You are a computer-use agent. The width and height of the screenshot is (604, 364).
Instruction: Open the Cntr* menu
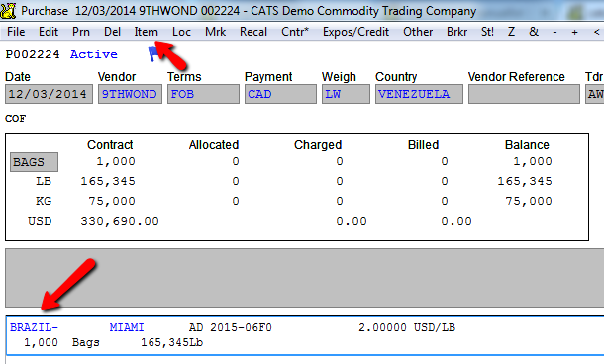295,32
